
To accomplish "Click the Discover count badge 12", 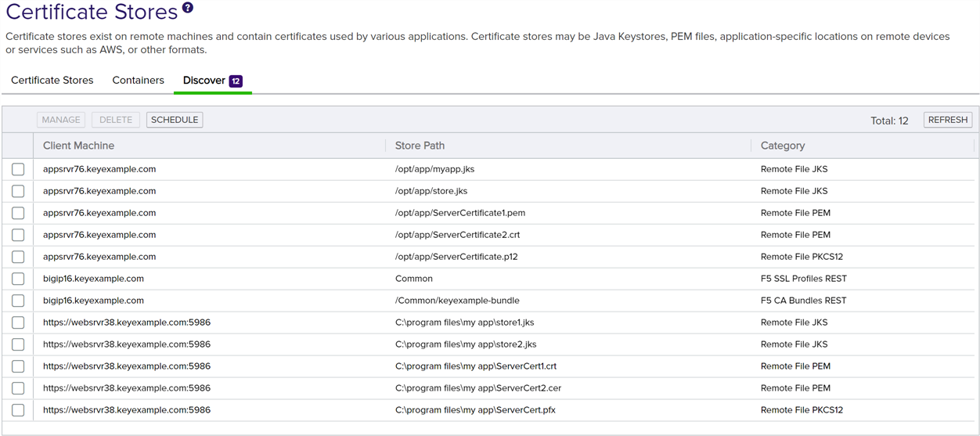I will 236,81.
